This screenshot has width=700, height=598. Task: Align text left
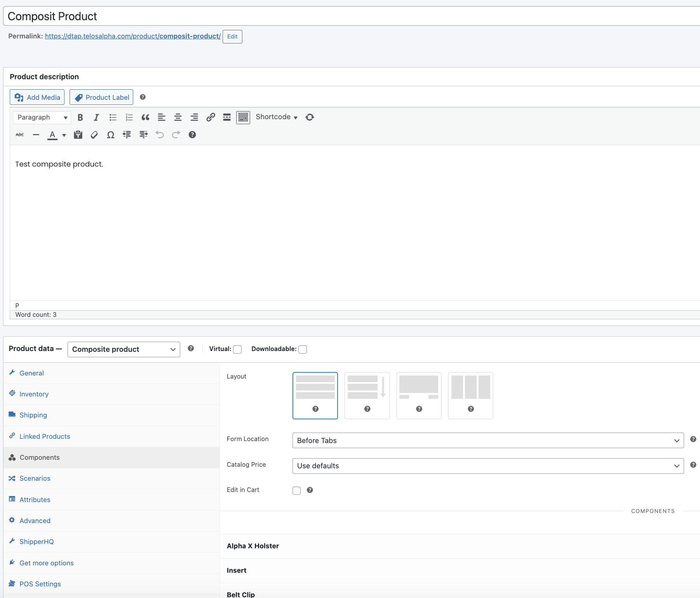point(162,117)
